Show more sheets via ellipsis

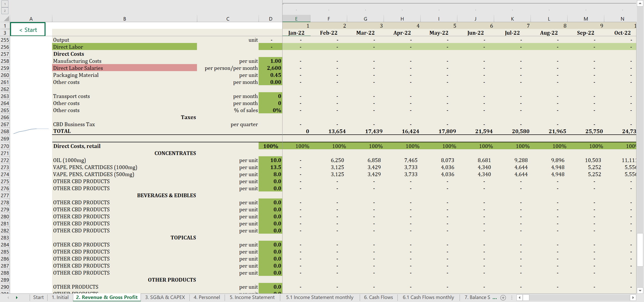click(x=495, y=297)
